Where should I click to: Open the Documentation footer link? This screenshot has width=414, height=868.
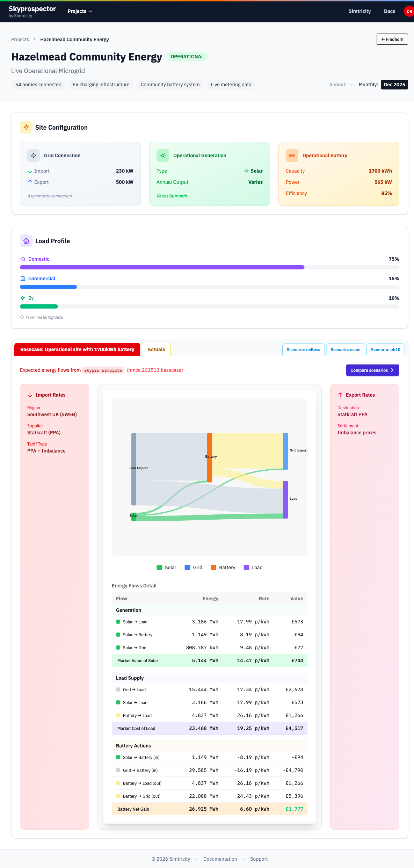220,859
